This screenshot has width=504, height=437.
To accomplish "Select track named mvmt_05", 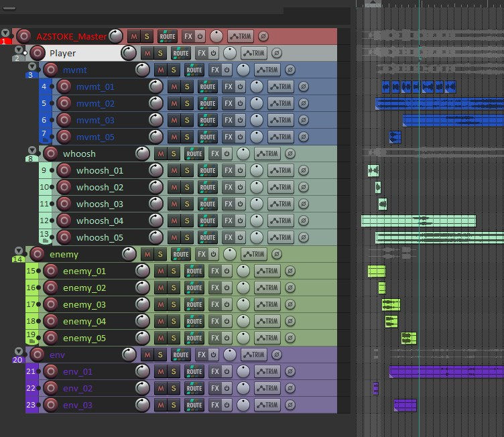I will (95, 137).
